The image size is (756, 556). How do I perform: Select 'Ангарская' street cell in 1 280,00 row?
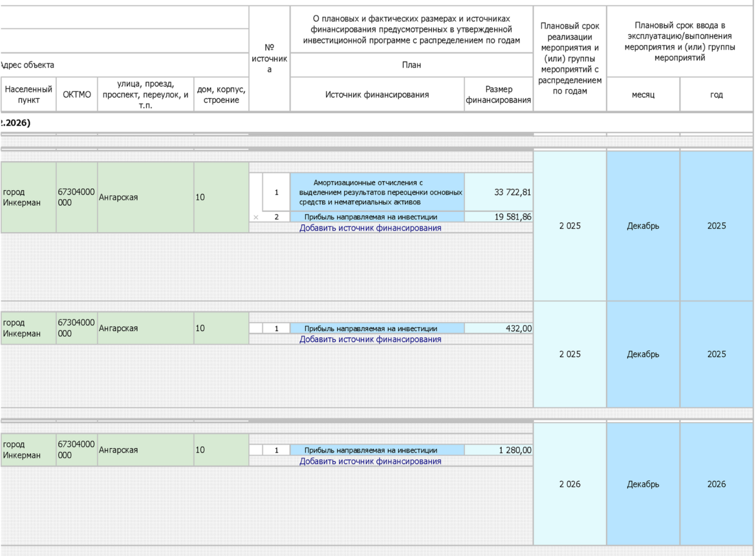[146, 450]
